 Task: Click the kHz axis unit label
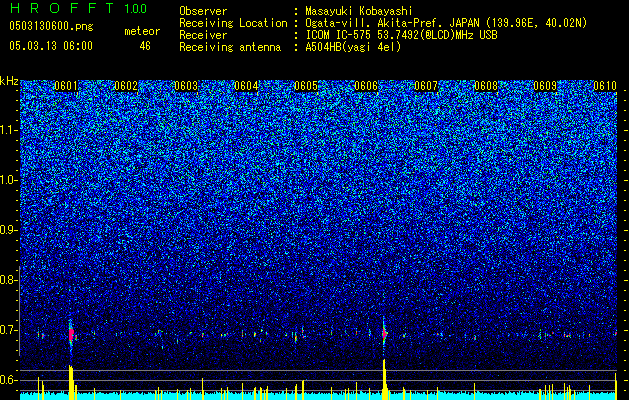pos(9,81)
